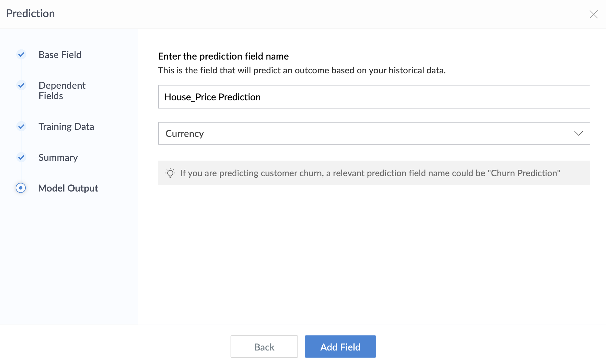Click the Prediction dialog title
This screenshot has width=606, height=364.
tap(30, 14)
